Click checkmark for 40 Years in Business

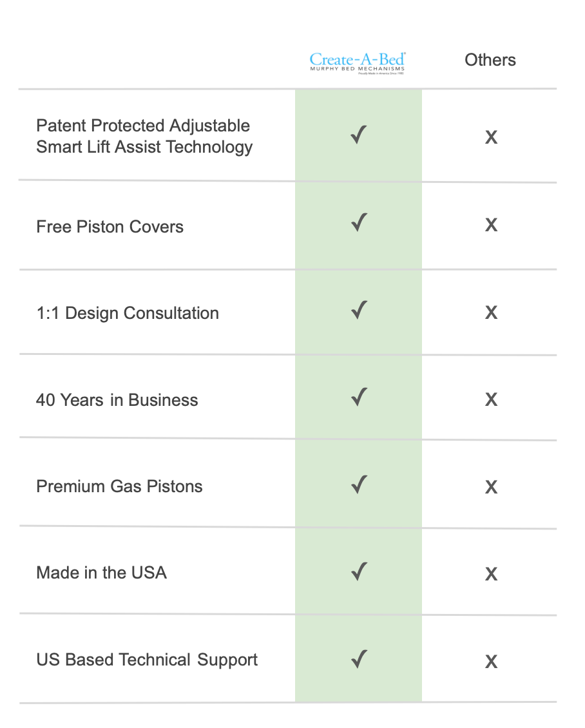359,398
